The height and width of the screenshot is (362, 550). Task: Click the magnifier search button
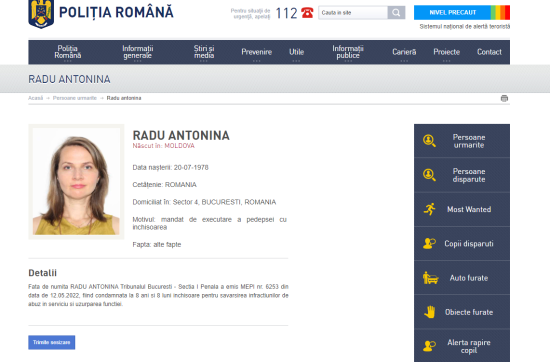(396, 13)
